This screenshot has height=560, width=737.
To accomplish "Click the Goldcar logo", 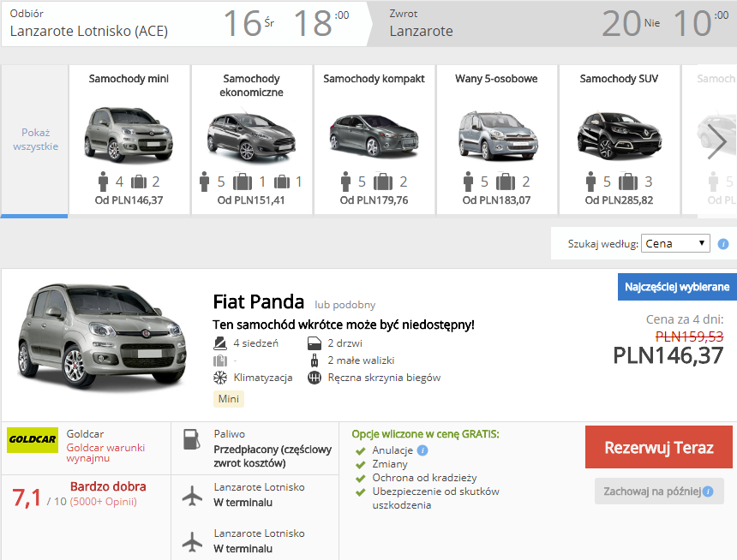I will click(33, 440).
